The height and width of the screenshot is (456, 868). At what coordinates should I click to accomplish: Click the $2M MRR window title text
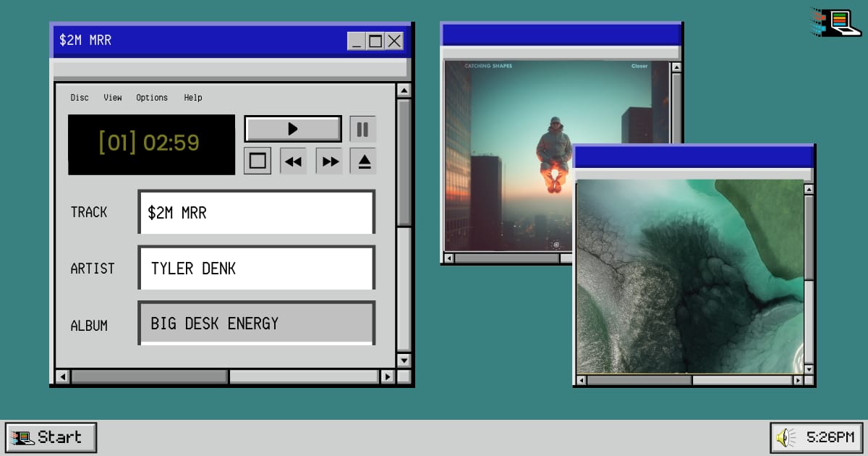click(85, 41)
